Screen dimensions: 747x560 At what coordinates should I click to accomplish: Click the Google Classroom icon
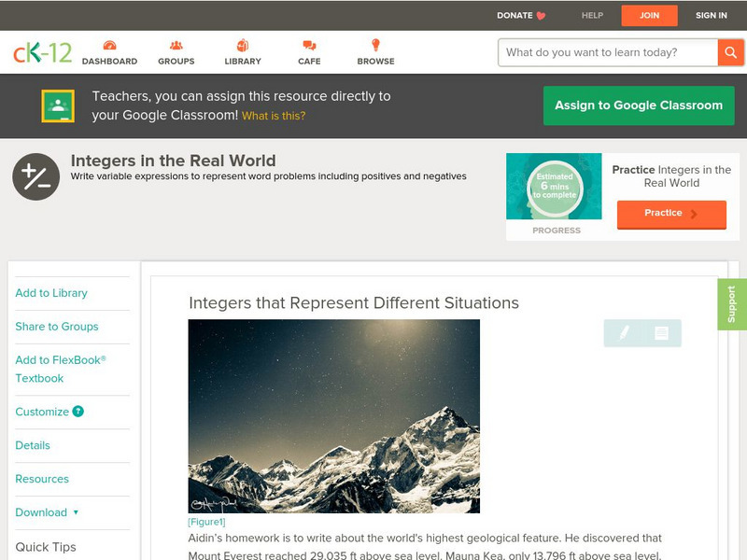(58, 105)
